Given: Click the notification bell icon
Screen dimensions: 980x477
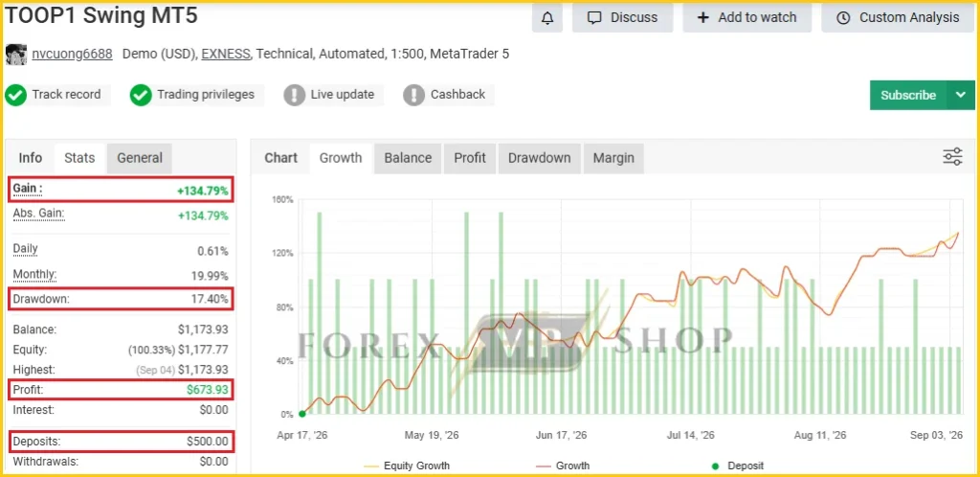Looking at the screenshot, I should [546, 18].
